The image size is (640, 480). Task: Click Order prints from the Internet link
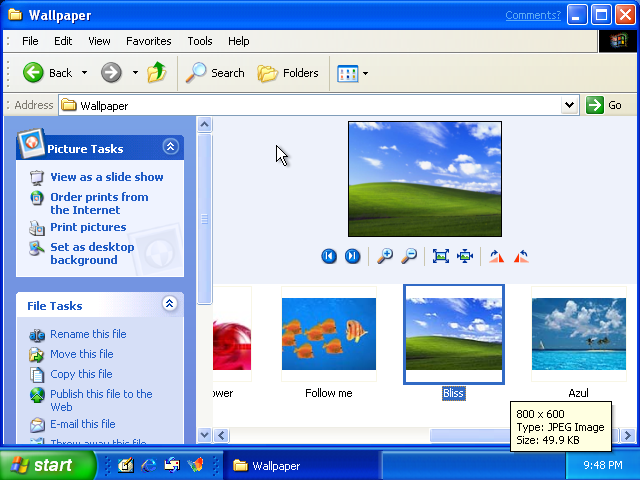pyautogui.click(x=99, y=203)
